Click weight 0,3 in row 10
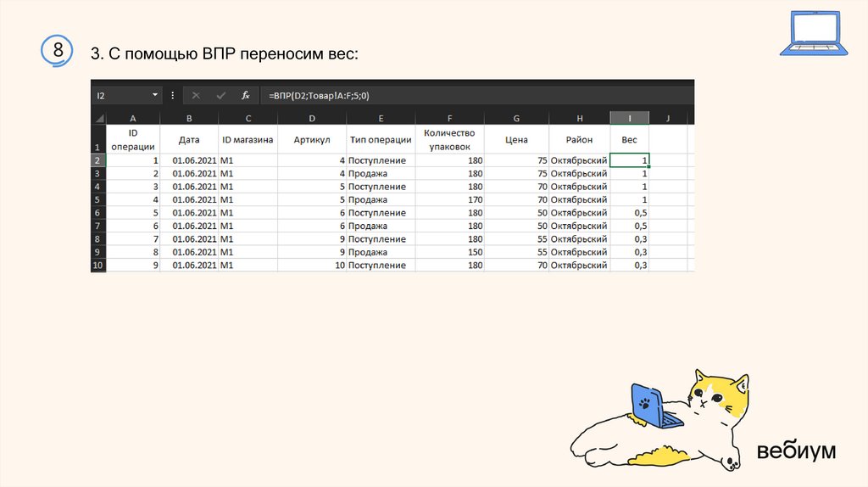Image resolution: width=868 pixels, height=487 pixels. (x=630, y=265)
